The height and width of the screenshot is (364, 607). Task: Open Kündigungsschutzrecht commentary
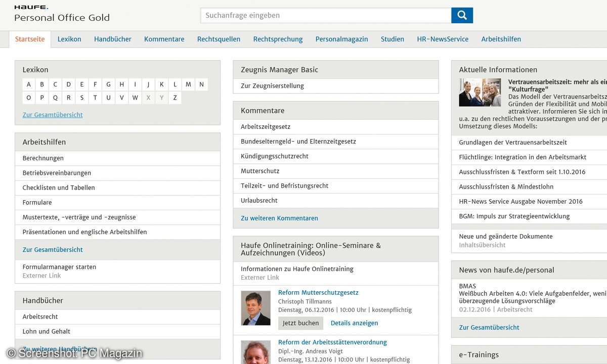(x=336, y=156)
